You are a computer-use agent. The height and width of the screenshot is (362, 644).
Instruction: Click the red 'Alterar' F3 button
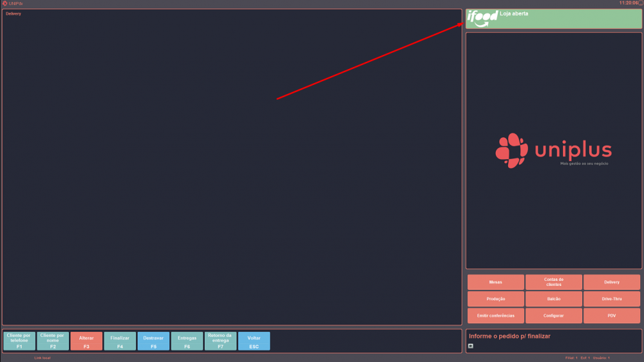click(86, 341)
